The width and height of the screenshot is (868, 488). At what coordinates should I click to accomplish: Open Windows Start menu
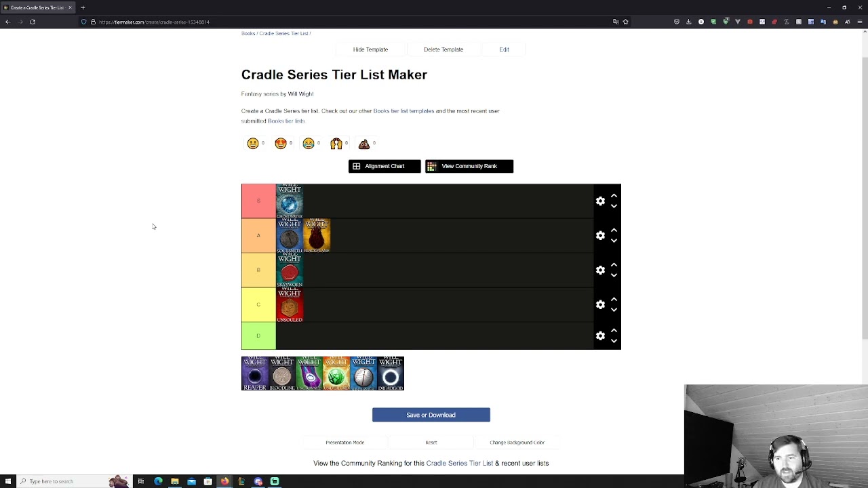click(x=7, y=481)
